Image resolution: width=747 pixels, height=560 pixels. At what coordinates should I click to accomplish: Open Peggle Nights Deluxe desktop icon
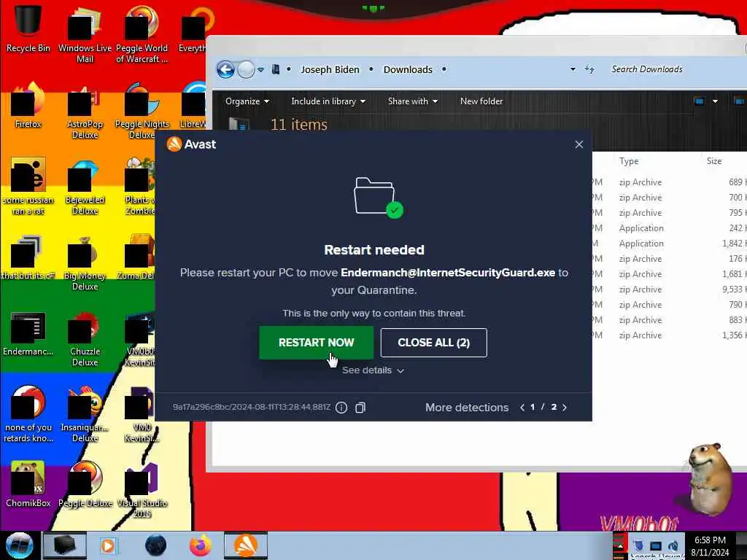[x=142, y=111]
